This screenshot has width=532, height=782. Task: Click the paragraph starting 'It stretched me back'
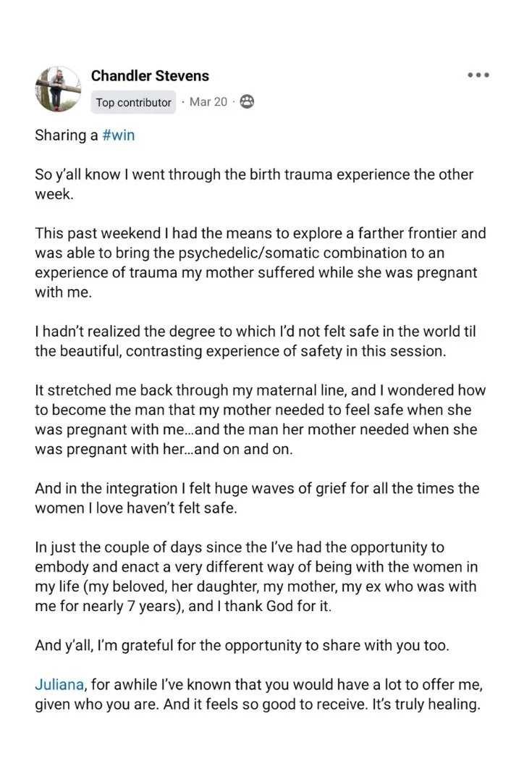261,419
